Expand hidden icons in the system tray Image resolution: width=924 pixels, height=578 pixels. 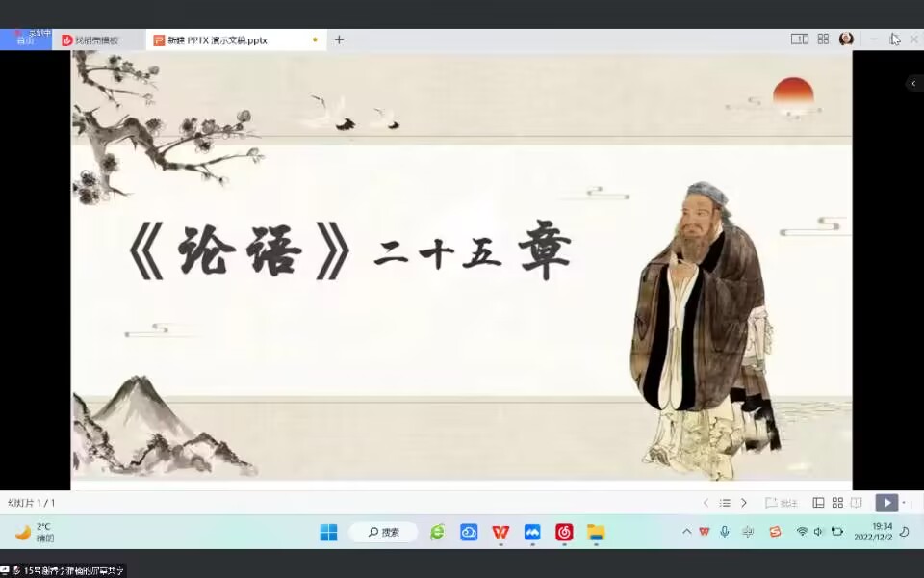[687, 531]
